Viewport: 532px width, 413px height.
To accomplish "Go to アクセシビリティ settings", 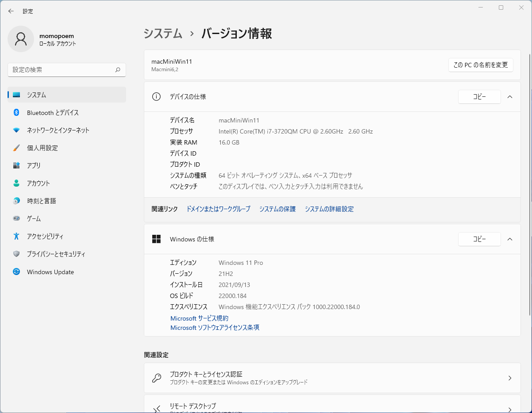I will click(x=45, y=237).
